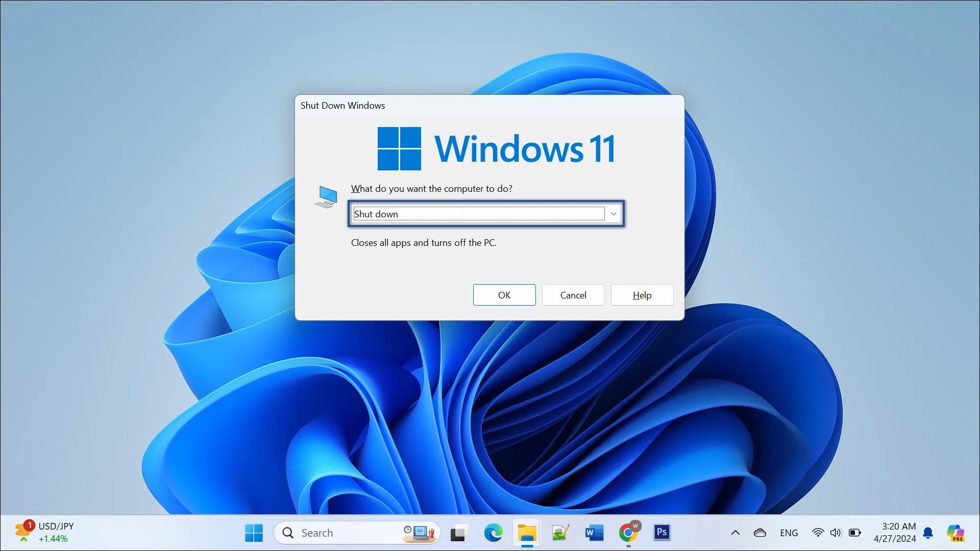Open OneDrive cloud tray icon
The width and height of the screenshot is (980, 551).
pyautogui.click(x=759, y=533)
